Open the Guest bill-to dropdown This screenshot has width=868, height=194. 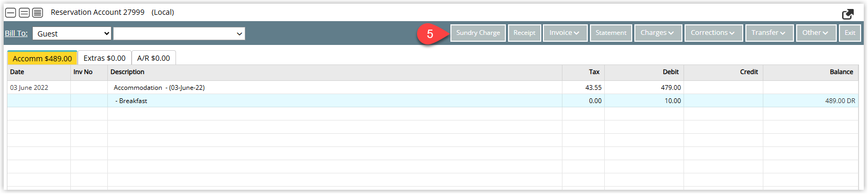tap(72, 33)
